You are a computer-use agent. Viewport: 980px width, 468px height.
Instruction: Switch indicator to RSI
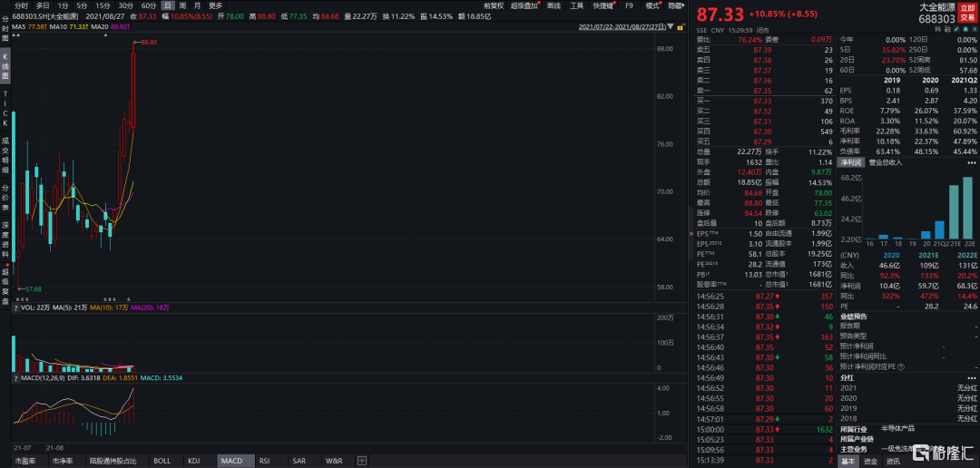click(264, 461)
